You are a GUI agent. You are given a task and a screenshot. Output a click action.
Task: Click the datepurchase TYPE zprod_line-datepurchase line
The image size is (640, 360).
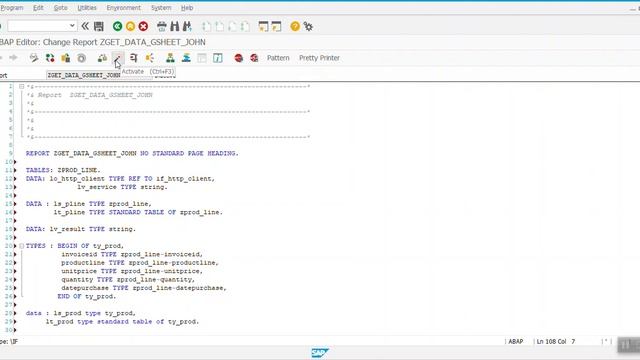[x=144, y=288]
